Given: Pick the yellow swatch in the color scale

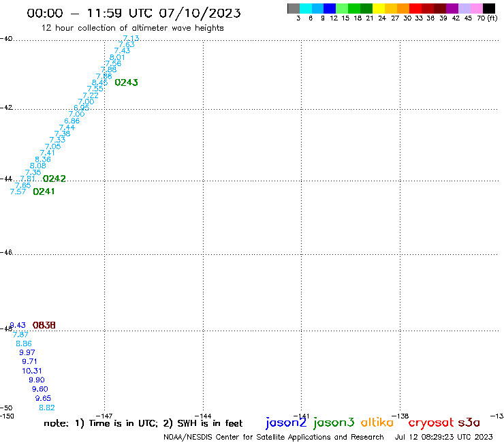Looking at the screenshot, I should point(379,8).
